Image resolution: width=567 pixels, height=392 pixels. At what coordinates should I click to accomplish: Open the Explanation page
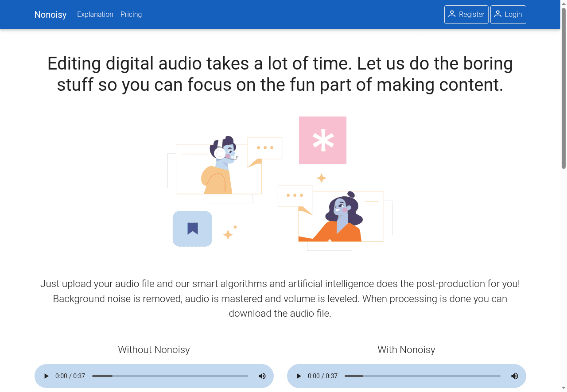coord(95,14)
